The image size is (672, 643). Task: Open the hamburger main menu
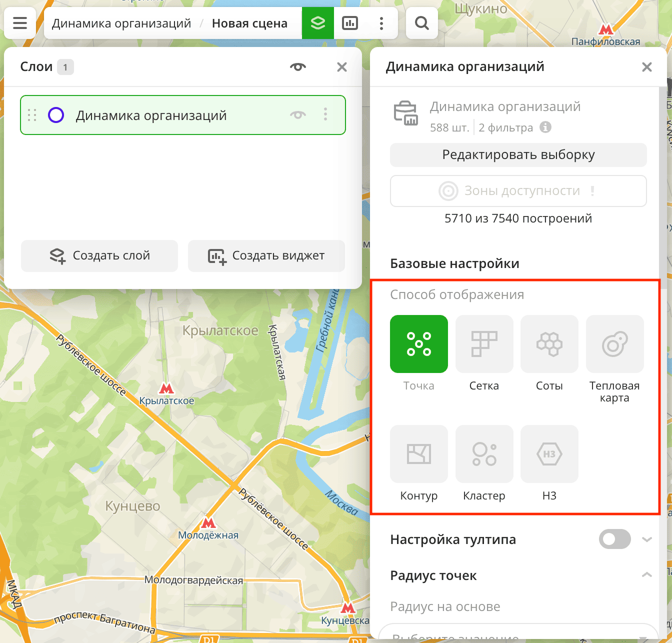pyautogui.click(x=20, y=23)
